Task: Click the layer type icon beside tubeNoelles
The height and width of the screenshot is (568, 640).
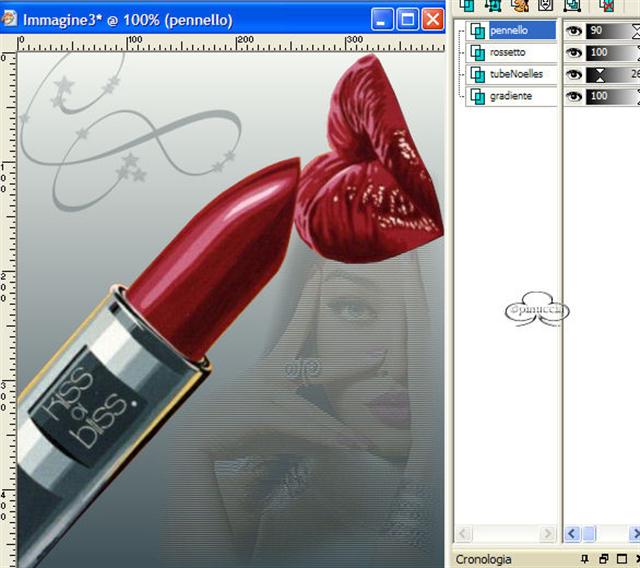Action: (x=477, y=74)
